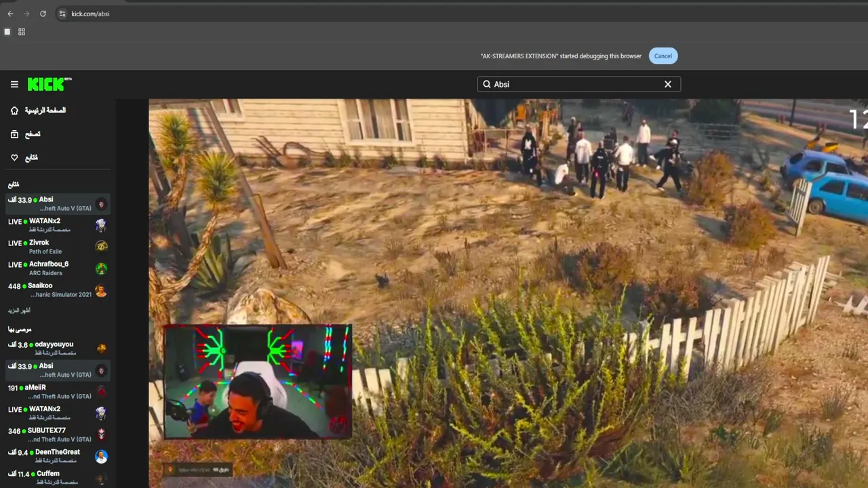Go back with the browser back arrow

coord(10,14)
